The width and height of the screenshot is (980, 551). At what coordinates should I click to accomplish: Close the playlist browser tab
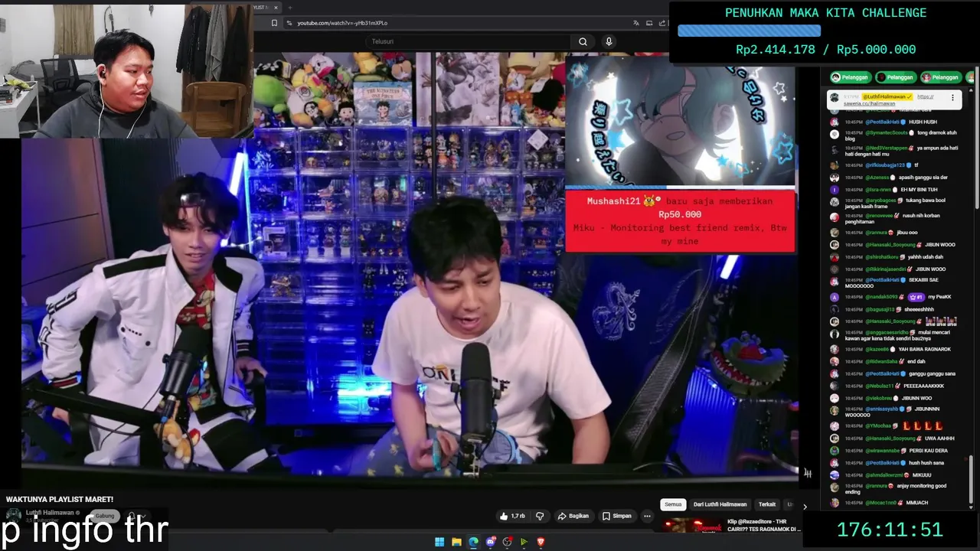[x=276, y=8]
